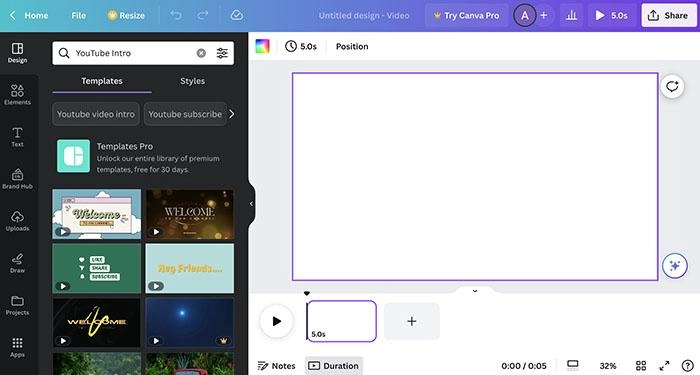This screenshot has height=375, width=700.
Task: Choose the retro Welcome cloud template
Action: tap(96, 214)
